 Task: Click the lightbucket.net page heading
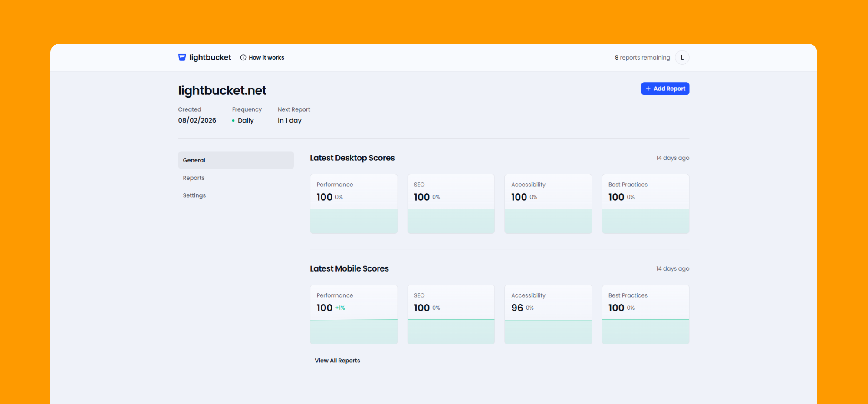pyautogui.click(x=222, y=90)
